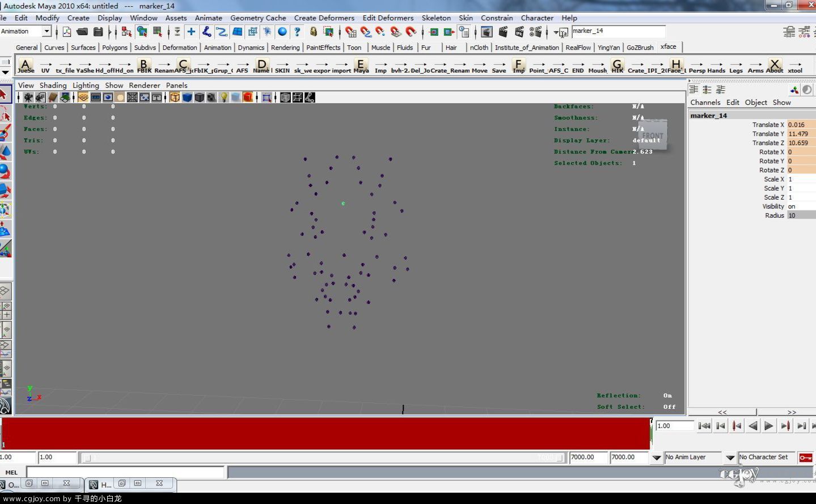Click the construction history toggle icon
This screenshot has height=504, width=816.
464,32
